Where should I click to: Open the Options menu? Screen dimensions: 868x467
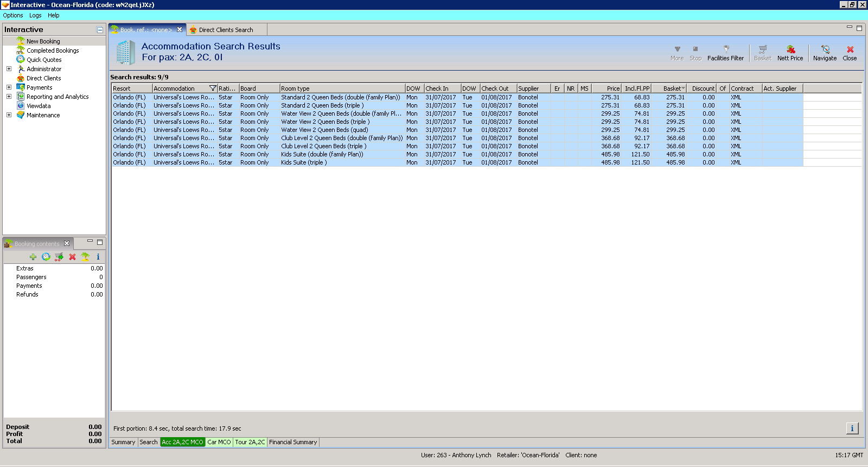coord(13,15)
